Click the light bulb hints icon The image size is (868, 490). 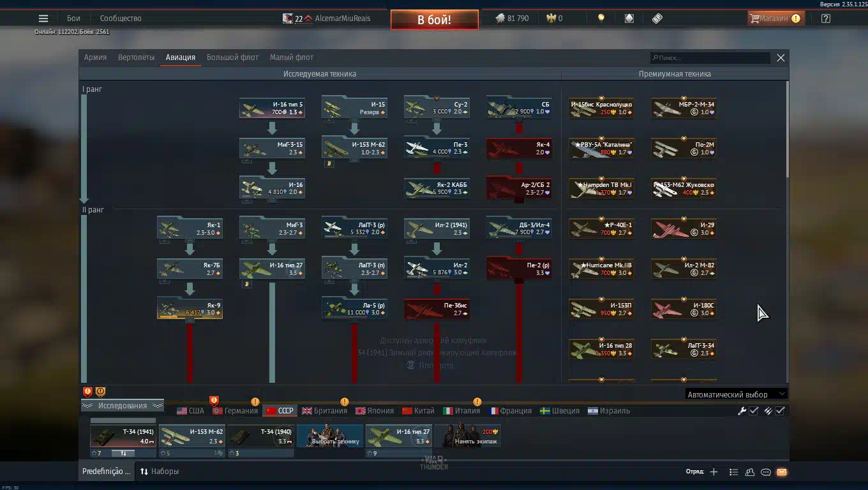pyautogui.click(x=601, y=19)
